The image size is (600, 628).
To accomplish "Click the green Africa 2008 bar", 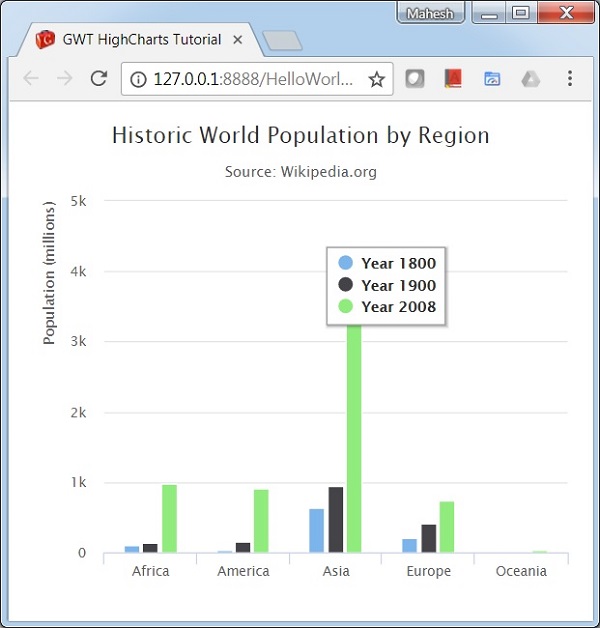I will click(x=169, y=518).
